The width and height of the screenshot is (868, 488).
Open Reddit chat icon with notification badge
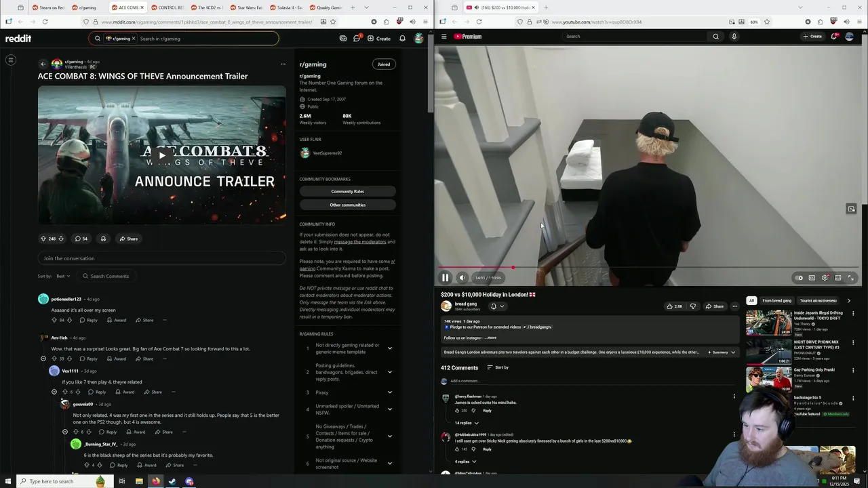click(357, 39)
